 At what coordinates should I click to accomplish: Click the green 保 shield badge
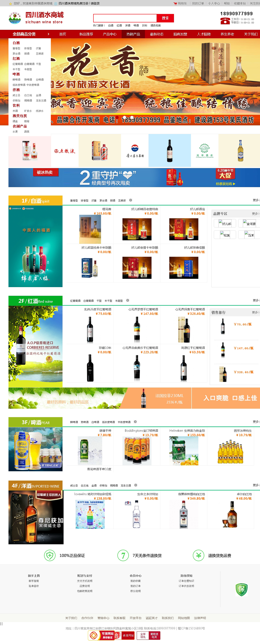click(241, 589)
